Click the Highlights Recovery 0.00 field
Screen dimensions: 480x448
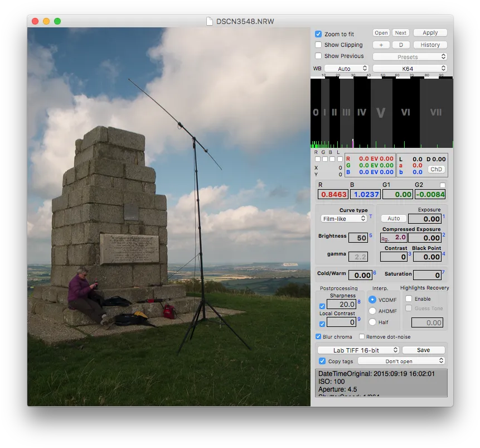pyautogui.click(x=427, y=322)
